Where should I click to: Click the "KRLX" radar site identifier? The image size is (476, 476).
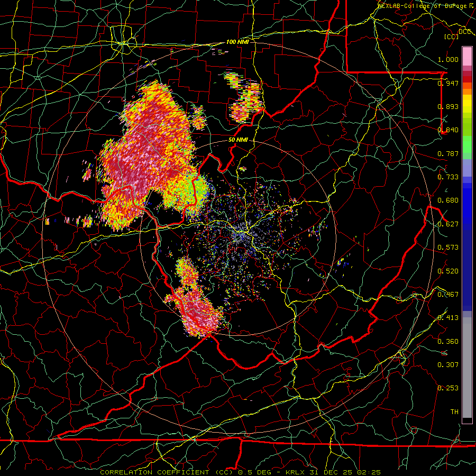pos(296,472)
